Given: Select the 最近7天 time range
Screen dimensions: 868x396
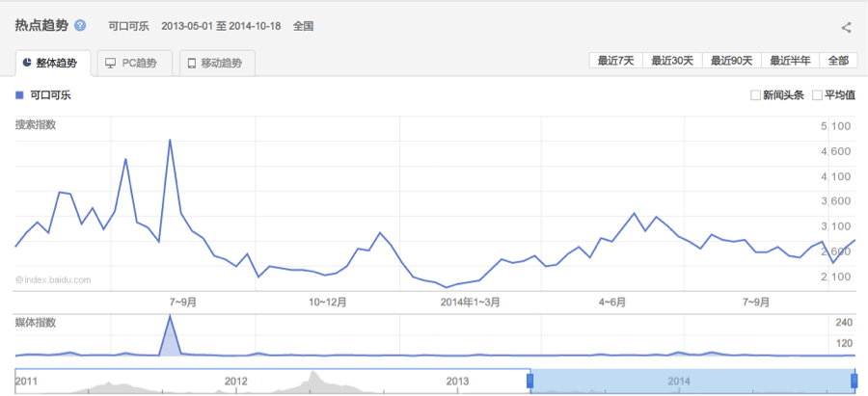Looking at the screenshot, I should [x=616, y=61].
